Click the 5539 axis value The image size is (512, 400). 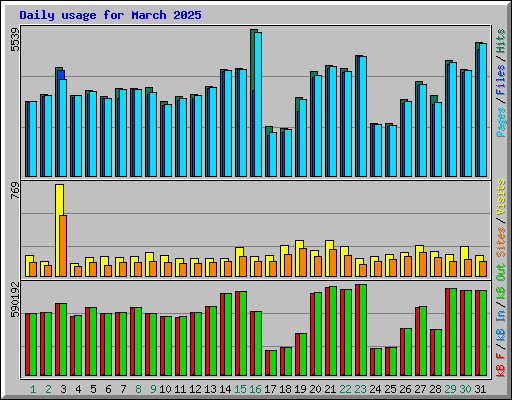coord(15,40)
